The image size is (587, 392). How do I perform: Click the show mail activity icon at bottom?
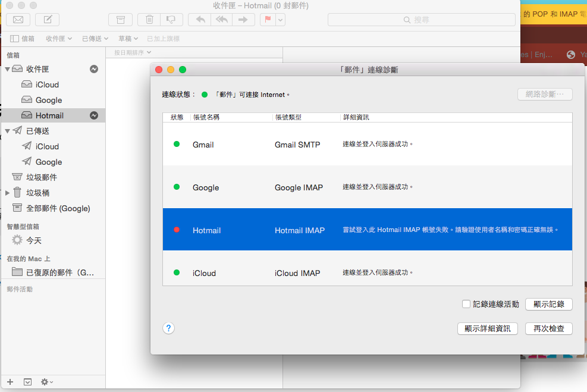pyautogui.click(x=28, y=382)
